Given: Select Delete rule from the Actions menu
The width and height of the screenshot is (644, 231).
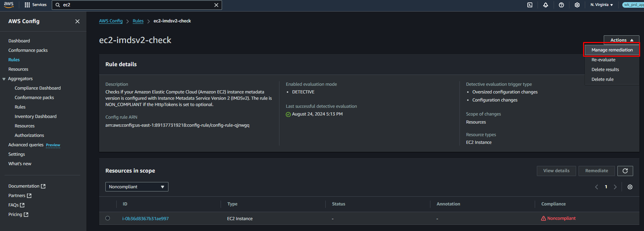Looking at the screenshot, I should coord(602,79).
